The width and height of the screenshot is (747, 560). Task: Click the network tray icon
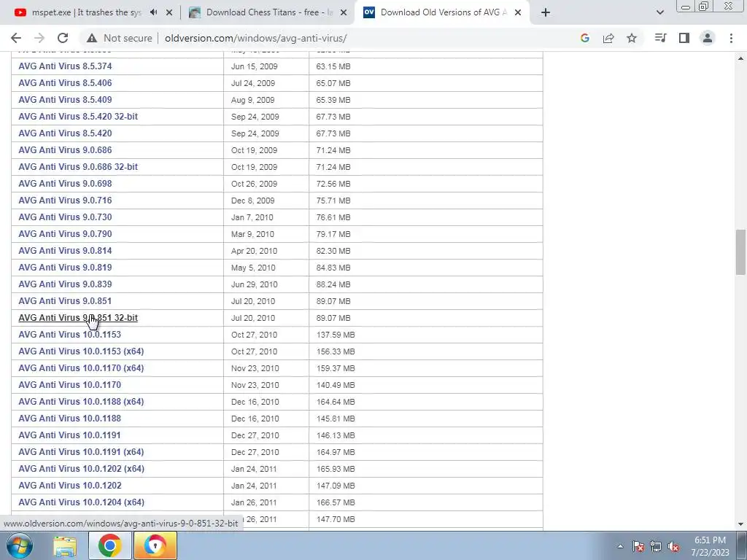pos(656,546)
